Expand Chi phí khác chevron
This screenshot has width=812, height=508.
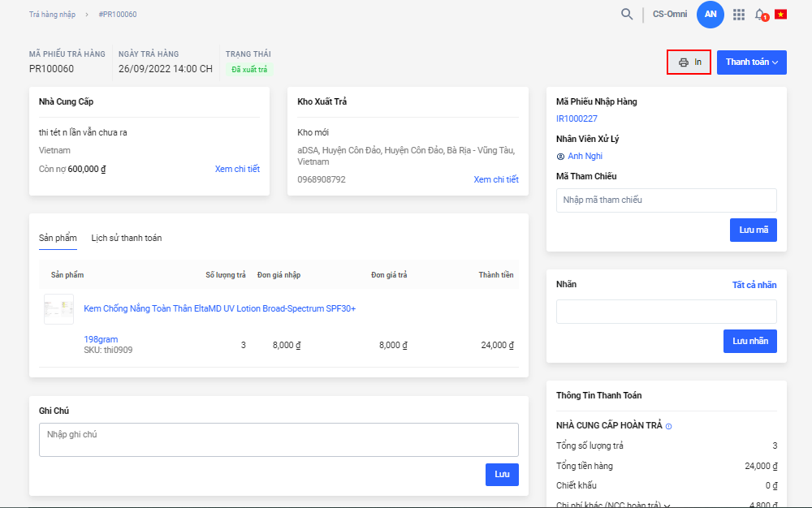667,506
